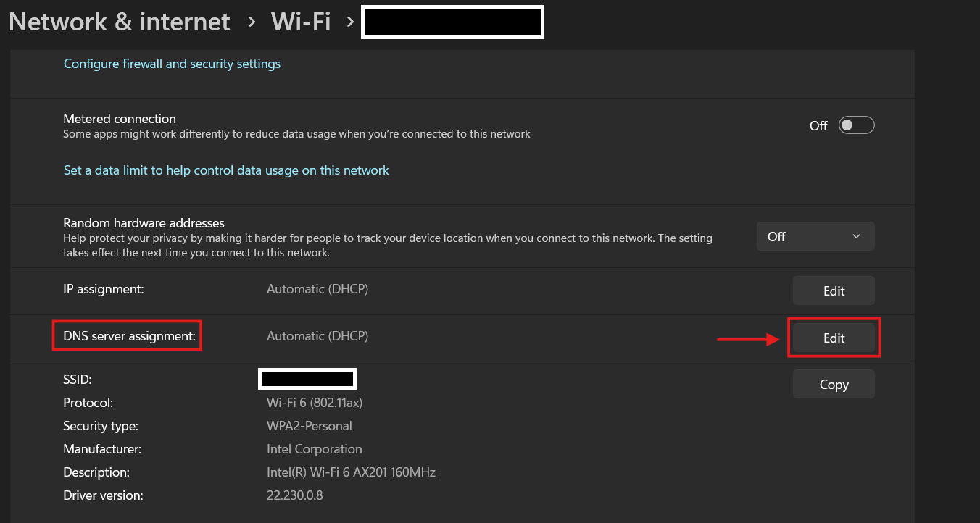The image size is (980, 523).
Task: Copy the network properties
Action: tap(834, 385)
